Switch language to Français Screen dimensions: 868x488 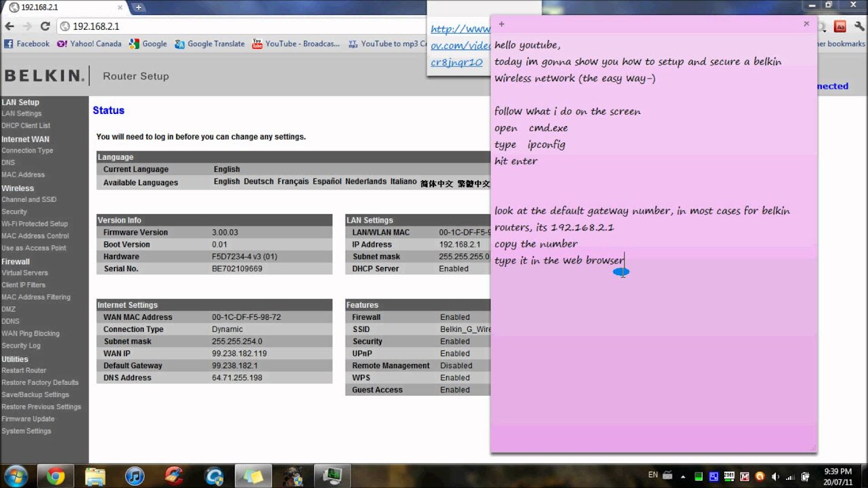click(293, 182)
